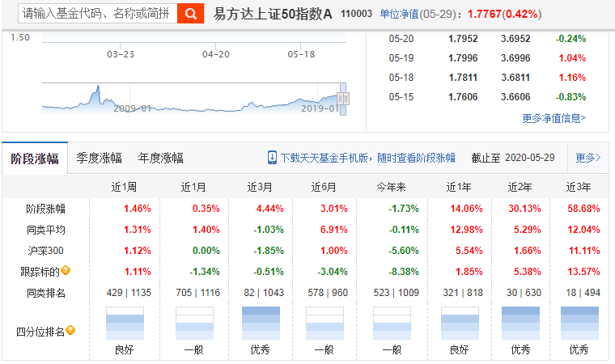The width and height of the screenshot is (615, 364).
Task: Click the fund code 110003
Action: pyautogui.click(x=356, y=14)
